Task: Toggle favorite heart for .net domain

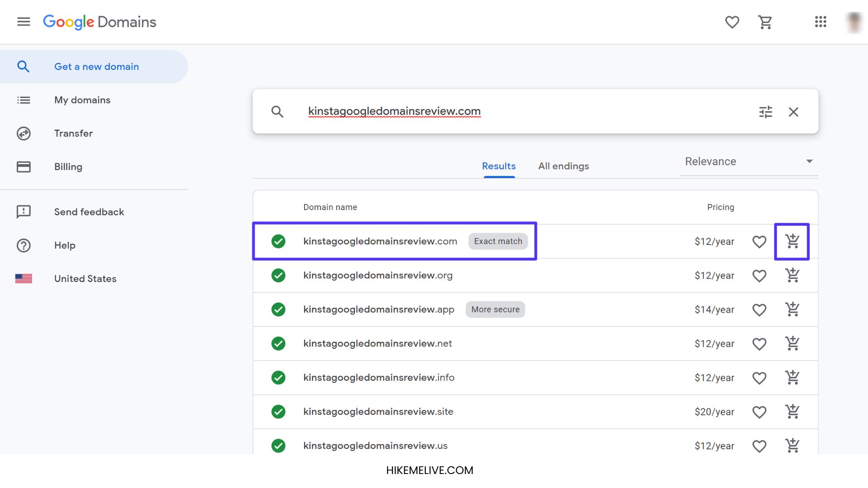Action: (x=759, y=343)
